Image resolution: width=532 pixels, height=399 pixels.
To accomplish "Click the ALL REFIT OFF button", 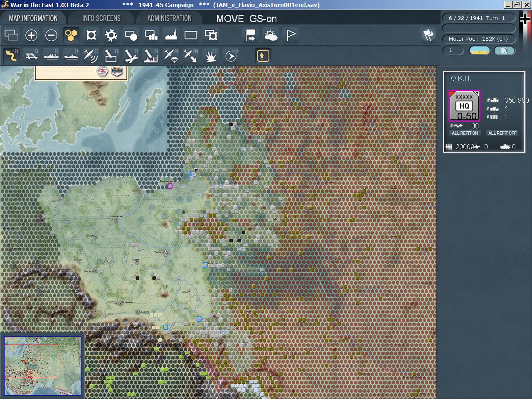I will pyautogui.click(x=502, y=133).
